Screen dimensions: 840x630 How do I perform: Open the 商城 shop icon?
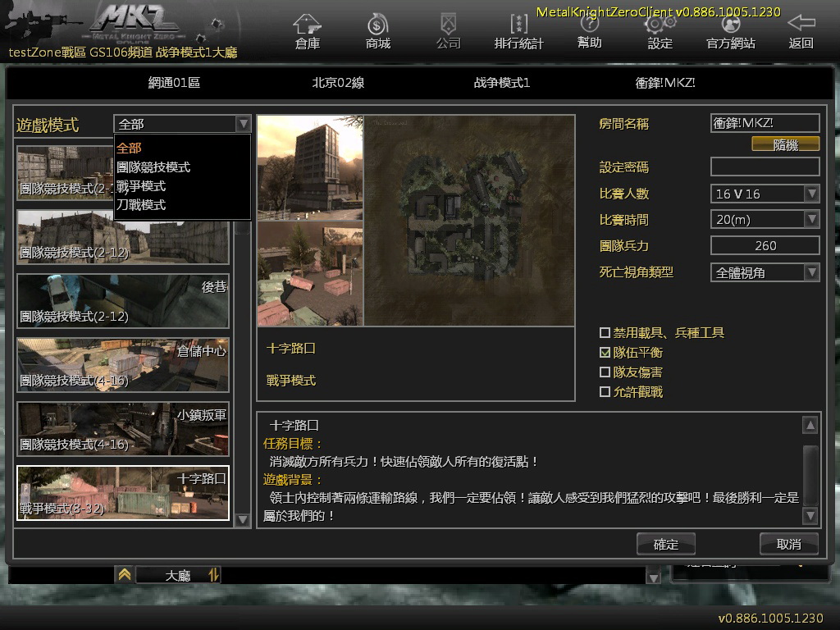click(377, 25)
